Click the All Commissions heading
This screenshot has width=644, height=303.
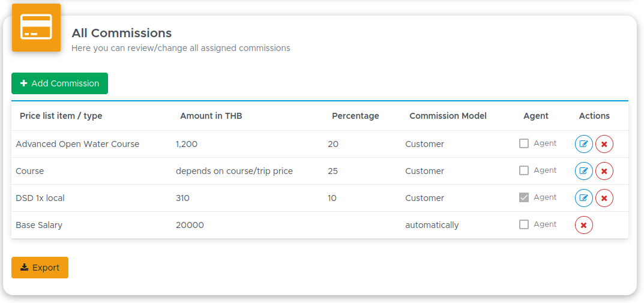(122, 33)
